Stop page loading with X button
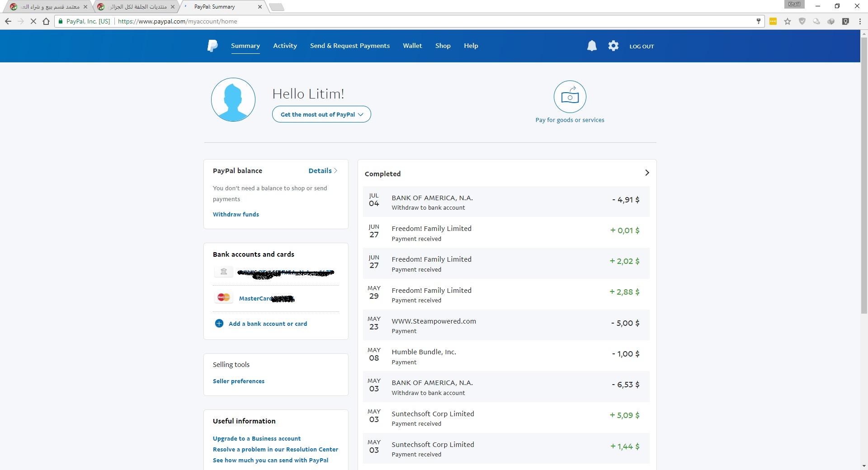Viewport: 868px width, 470px height. point(33,21)
